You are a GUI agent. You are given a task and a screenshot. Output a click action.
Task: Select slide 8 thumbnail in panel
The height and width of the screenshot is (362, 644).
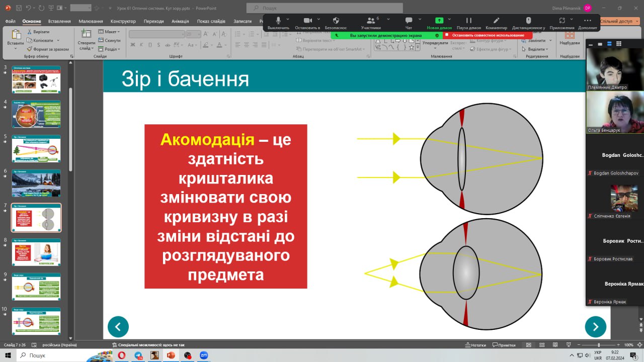pyautogui.click(x=36, y=252)
